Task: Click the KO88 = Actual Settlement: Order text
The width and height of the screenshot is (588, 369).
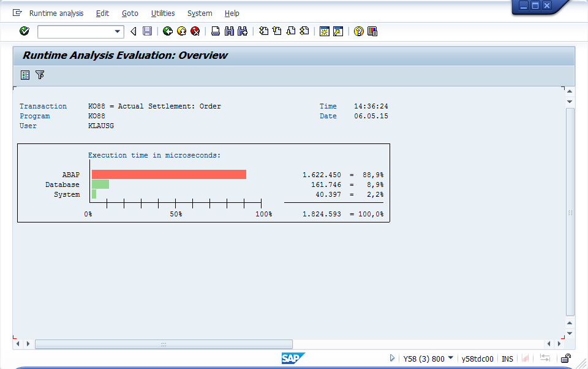Action: (x=154, y=106)
